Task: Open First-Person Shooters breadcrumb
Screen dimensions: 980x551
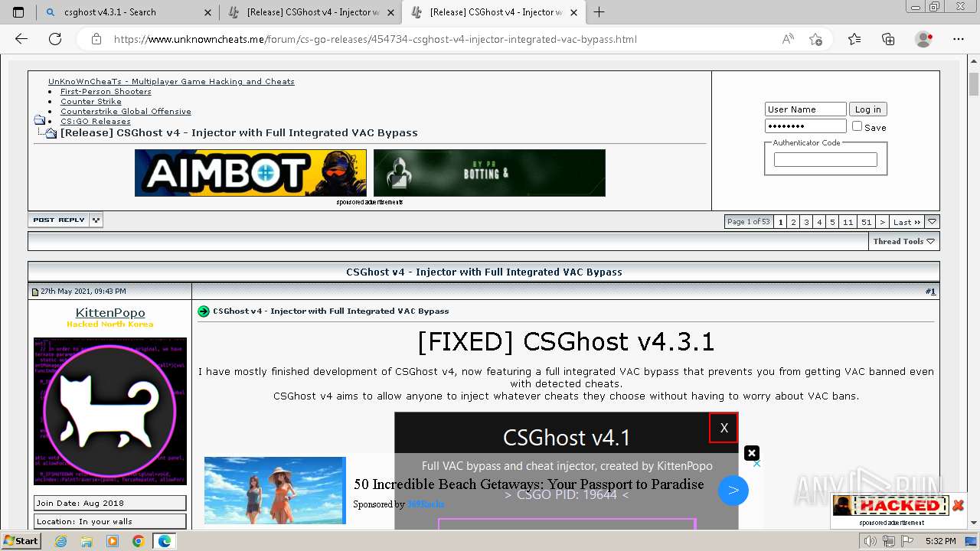Action: (106, 91)
